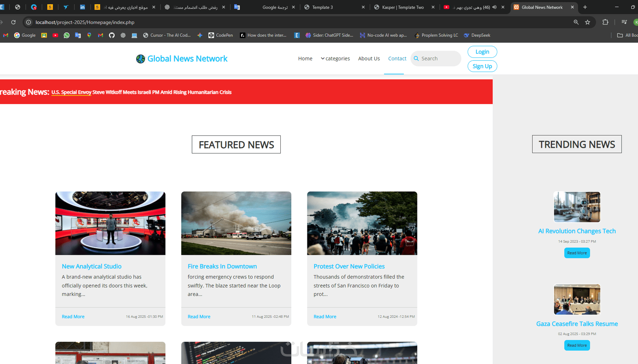Open the ChatGPT bookmark icon
638x364 pixels.
(x=123, y=35)
